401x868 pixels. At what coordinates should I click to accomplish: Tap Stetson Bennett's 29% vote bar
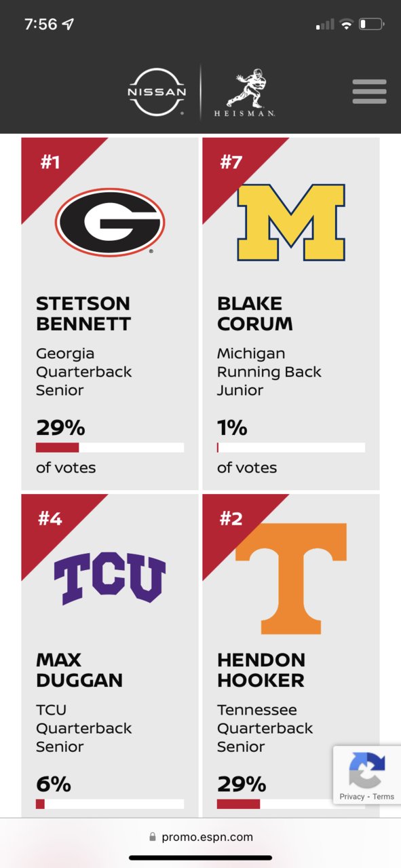[x=110, y=447]
